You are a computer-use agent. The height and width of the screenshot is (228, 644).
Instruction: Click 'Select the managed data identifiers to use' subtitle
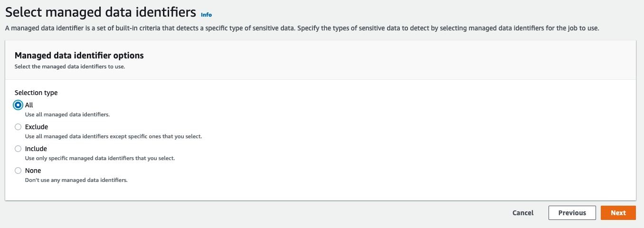(70, 66)
